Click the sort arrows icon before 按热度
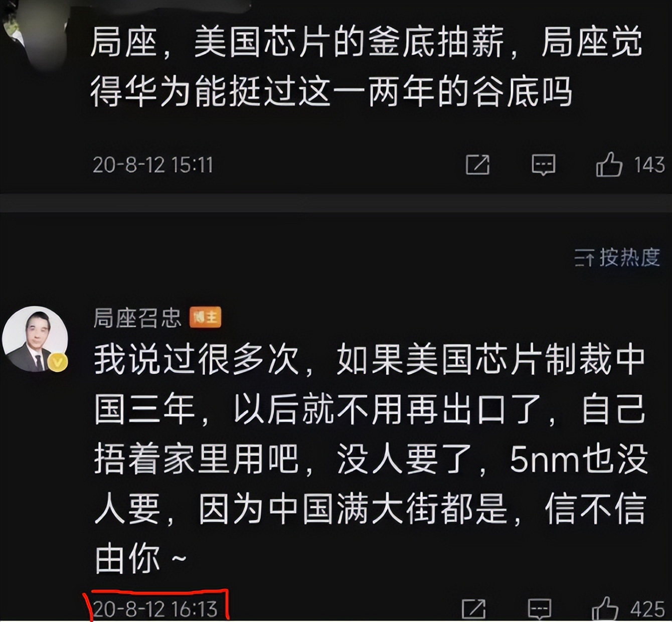This screenshot has height=622, width=672. tap(584, 259)
